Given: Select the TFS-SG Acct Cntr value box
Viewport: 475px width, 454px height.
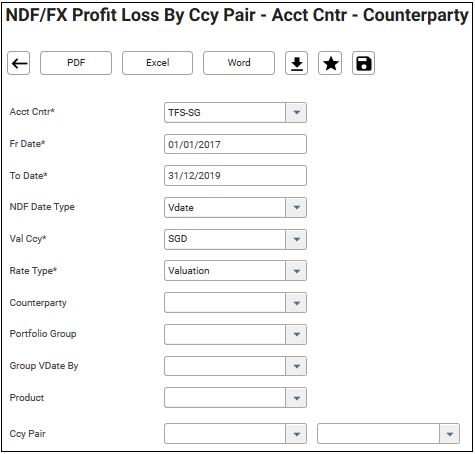Looking at the screenshot, I should coord(225,113).
